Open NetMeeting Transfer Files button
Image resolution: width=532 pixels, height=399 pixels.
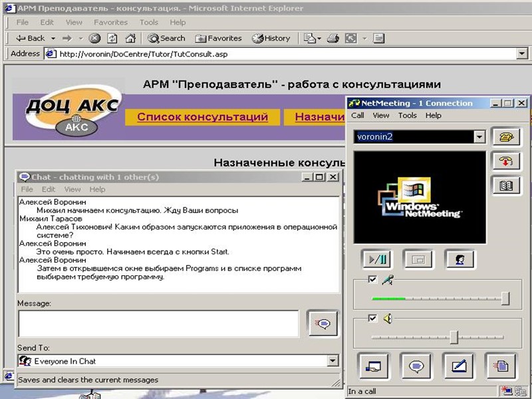[501, 366]
